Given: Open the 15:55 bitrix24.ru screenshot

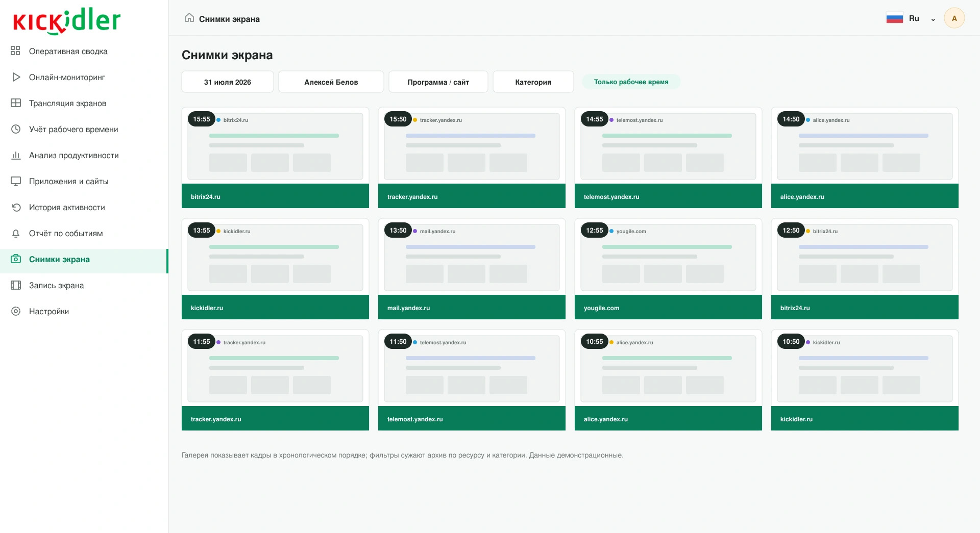Looking at the screenshot, I should [275, 158].
